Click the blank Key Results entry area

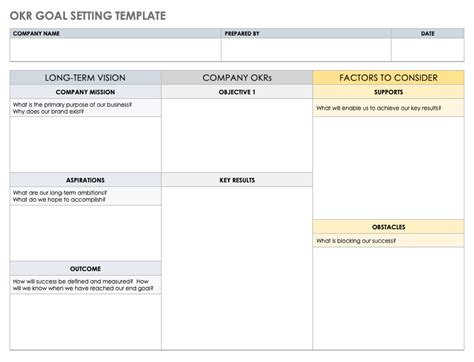[237, 268]
